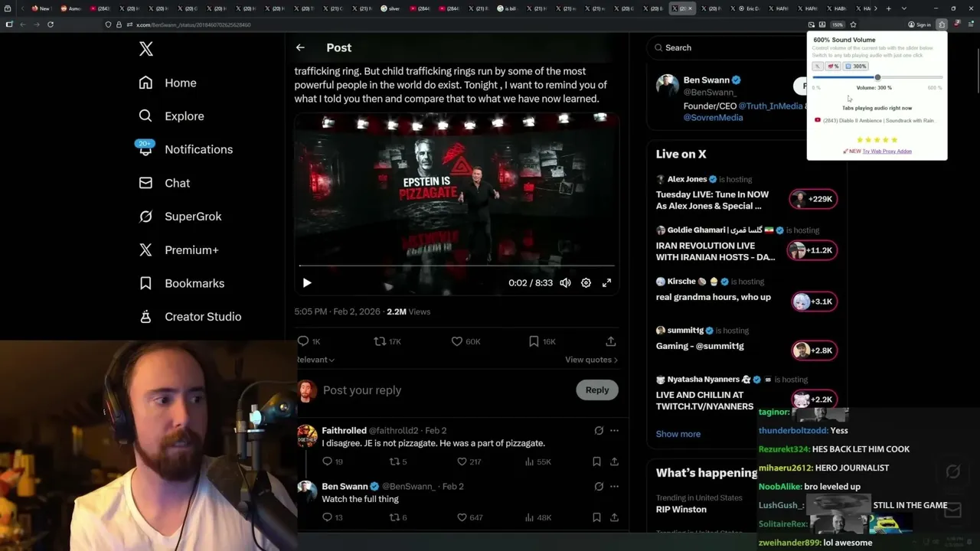980x551 pixels.
Task: Share Ben Swann's 'Watch the full thing' reply
Action: click(x=614, y=517)
